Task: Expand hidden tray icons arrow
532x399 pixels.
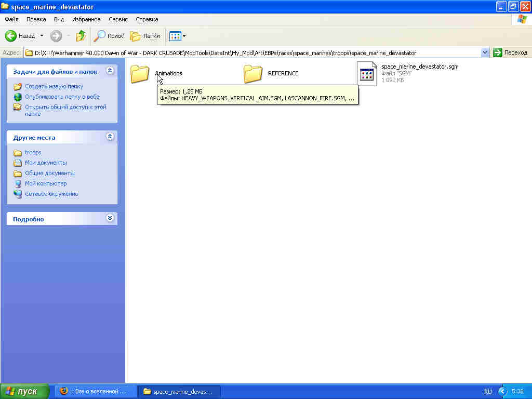Action: [502, 392]
